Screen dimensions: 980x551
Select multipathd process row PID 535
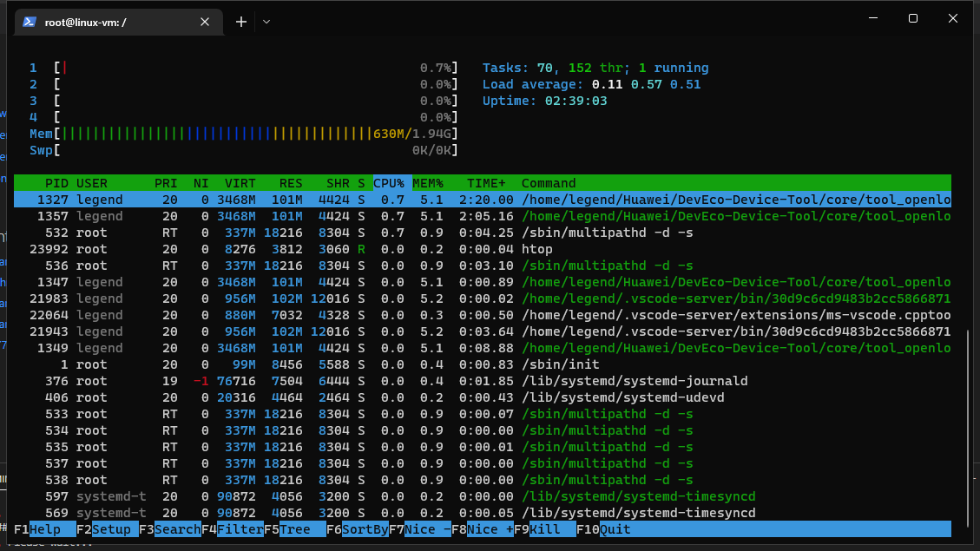click(x=483, y=447)
